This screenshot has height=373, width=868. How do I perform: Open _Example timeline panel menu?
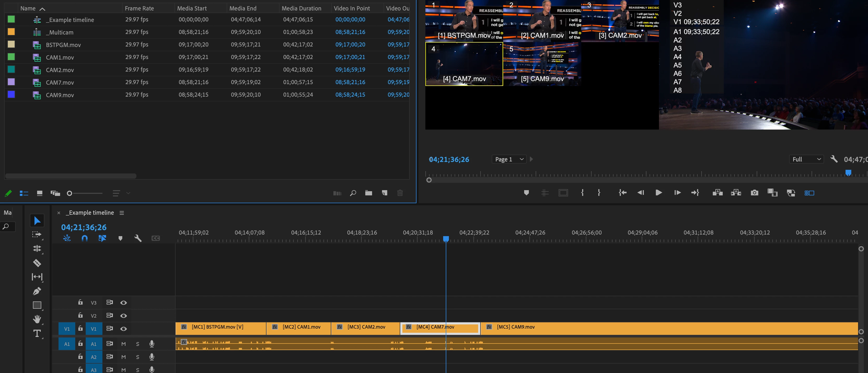click(122, 213)
